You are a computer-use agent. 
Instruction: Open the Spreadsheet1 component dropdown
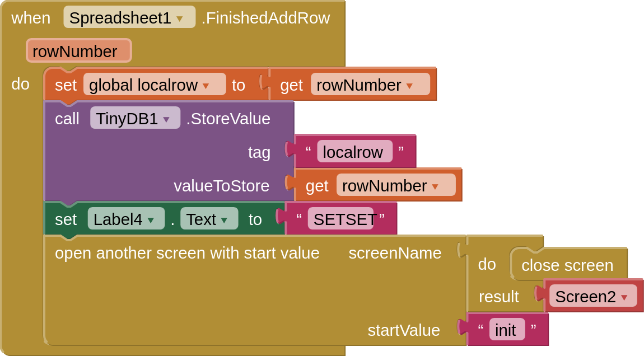179,18
